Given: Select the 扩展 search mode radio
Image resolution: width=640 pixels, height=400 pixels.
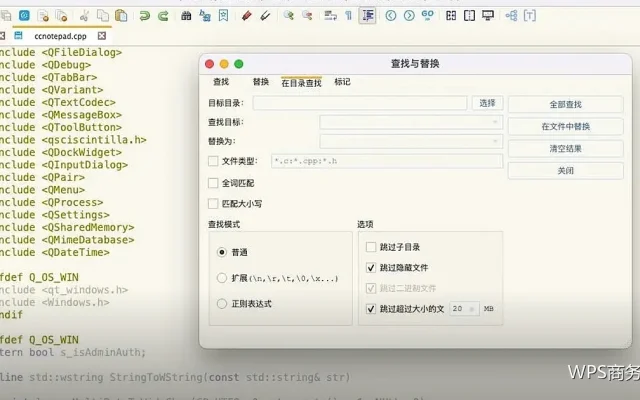Looking at the screenshot, I should pos(222,278).
